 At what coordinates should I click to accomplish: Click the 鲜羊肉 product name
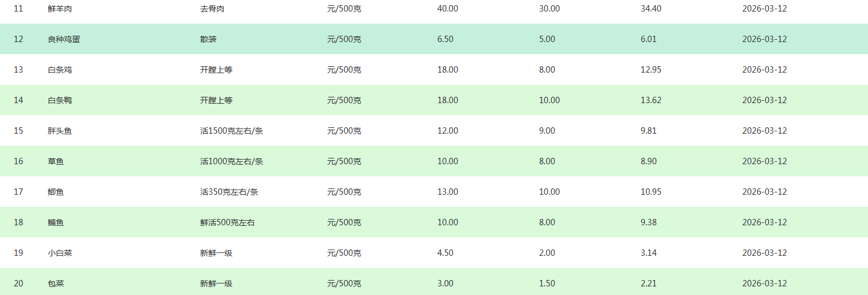pyautogui.click(x=60, y=9)
